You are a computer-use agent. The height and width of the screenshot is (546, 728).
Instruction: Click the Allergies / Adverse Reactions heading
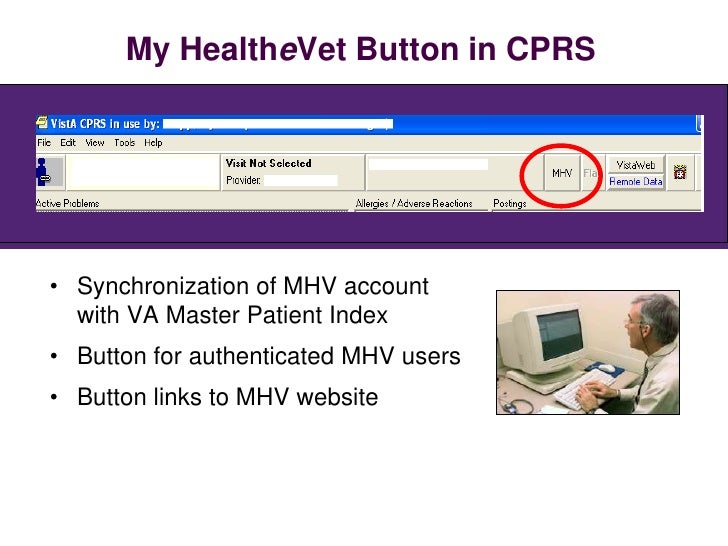414,203
